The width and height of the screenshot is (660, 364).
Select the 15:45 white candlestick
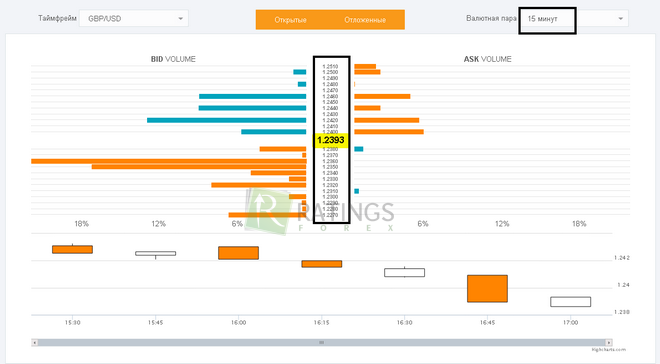(156, 254)
